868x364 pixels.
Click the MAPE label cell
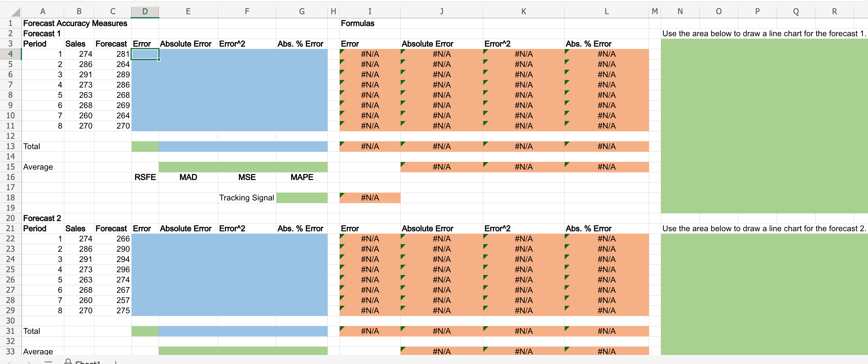tap(301, 177)
